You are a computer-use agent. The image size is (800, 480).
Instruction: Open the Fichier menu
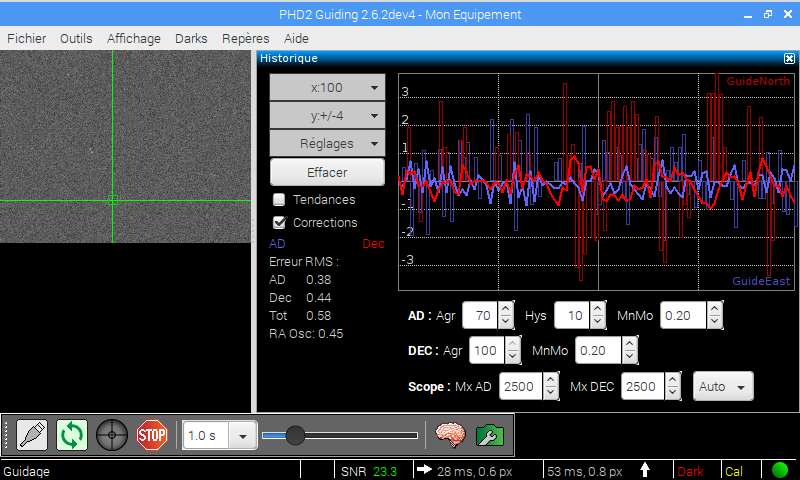[x=27, y=38]
